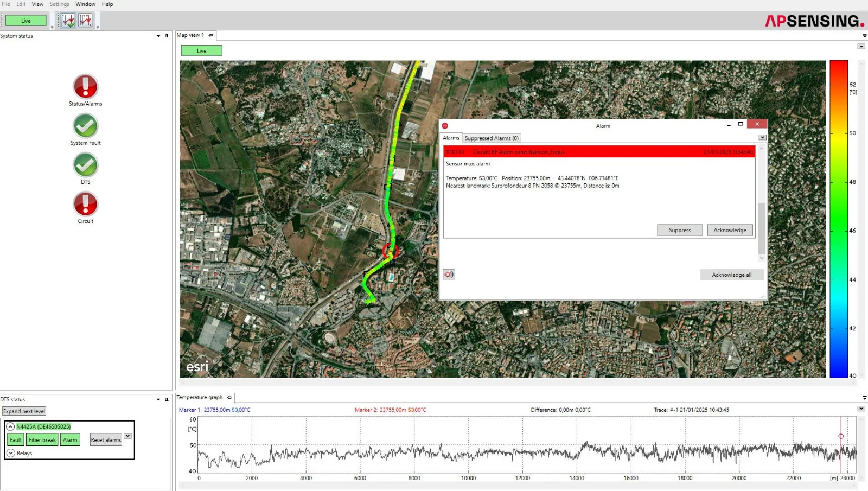Click the pin icon on Map view 1 tab
The image size is (868, 491).
(x=211, y=35)
